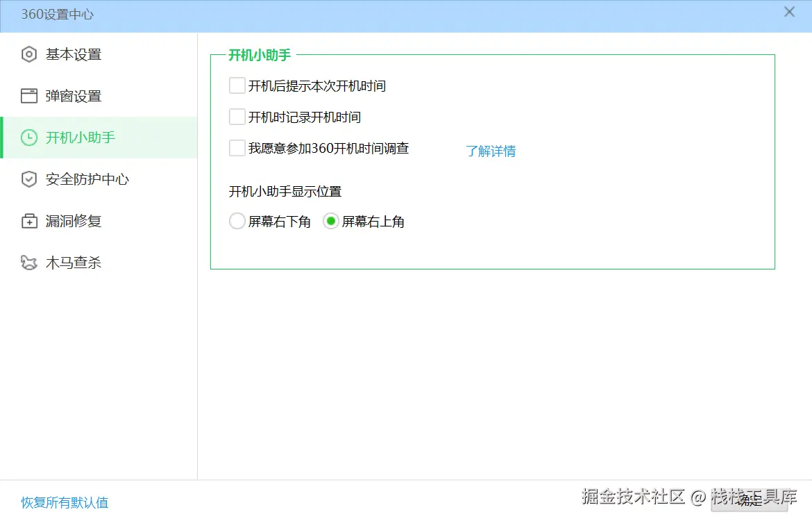Select the 开机小助手 sidebar label
The width and height of the screenshot is (812, 521).
[x=81, y=138]
